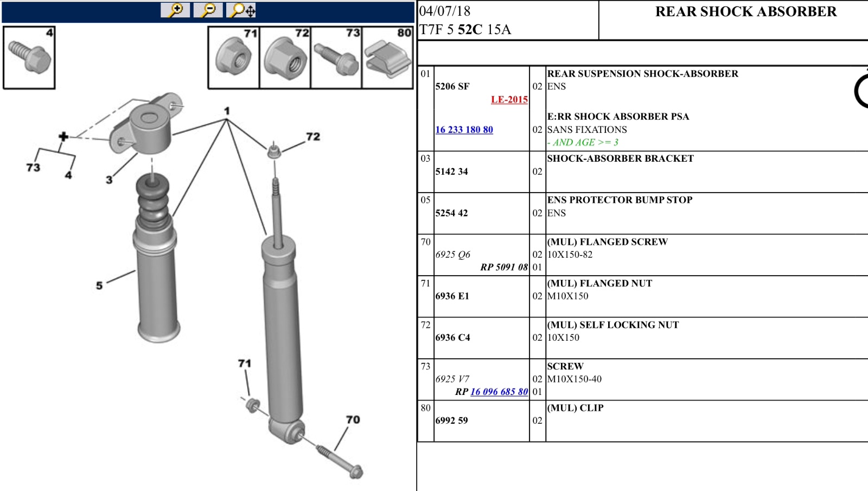The width and height of the screenshot is (868, 491).
Task: Click the REAR SUSPENSION SHOCK-ABSORBER description
Action: coord(643,74)
